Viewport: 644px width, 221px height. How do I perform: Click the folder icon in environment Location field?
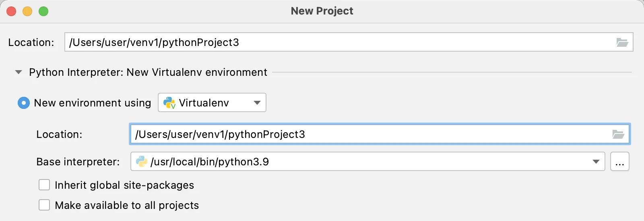coord(618,134)
